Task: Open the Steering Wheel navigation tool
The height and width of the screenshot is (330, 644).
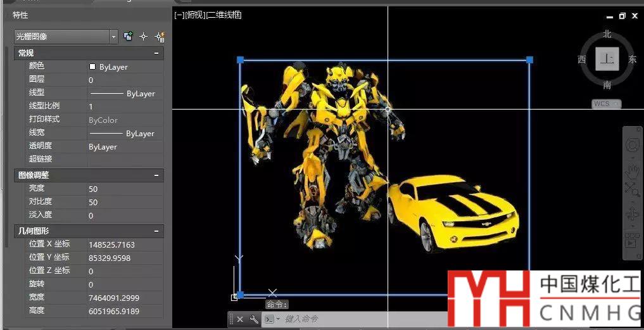Action: [x=632, y=146]
